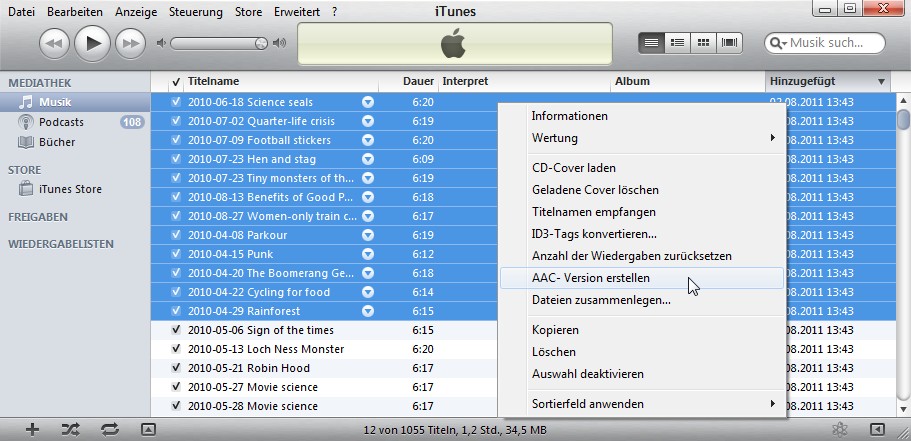Sort by the Dauer column header
Image resolution: width=911 pixels, height=441 pixels.
(x=409, y=81)
